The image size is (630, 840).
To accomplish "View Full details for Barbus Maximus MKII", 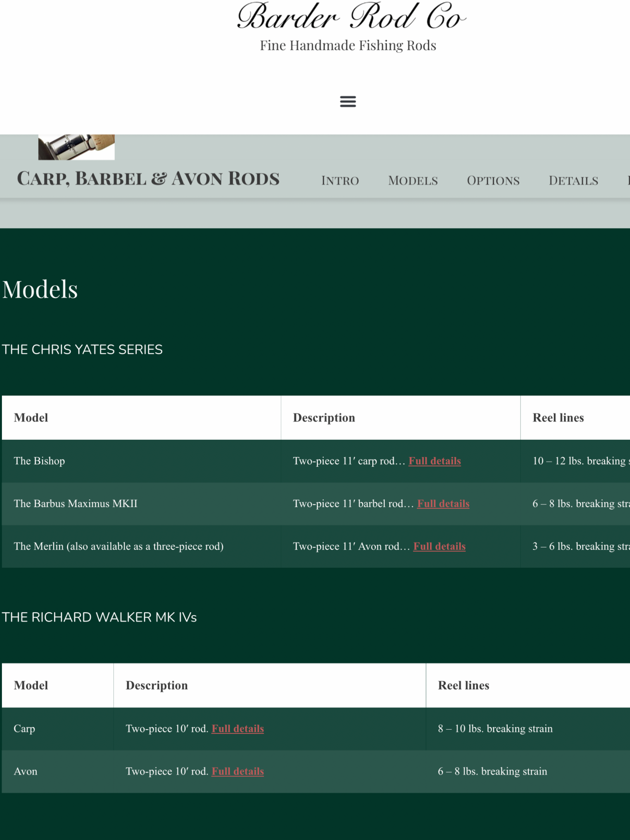I will 443,503.
